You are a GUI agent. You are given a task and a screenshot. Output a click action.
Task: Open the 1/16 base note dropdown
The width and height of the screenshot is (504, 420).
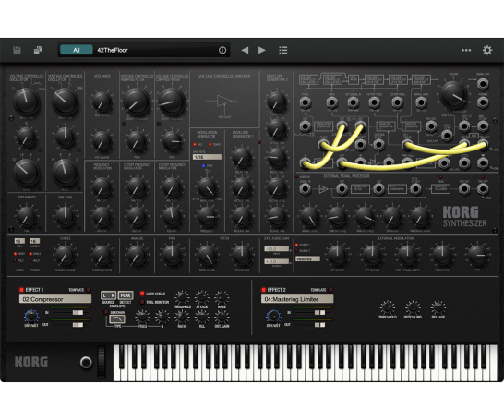207,157
